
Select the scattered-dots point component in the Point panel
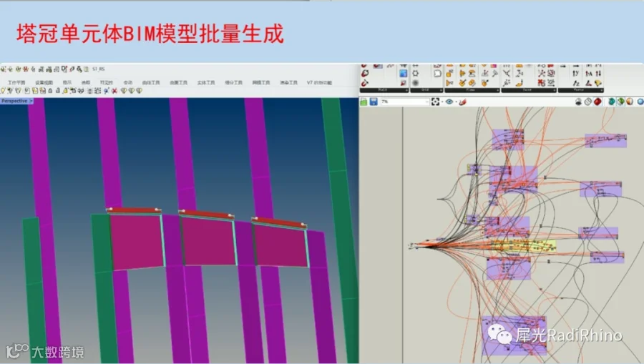point(507,82)
